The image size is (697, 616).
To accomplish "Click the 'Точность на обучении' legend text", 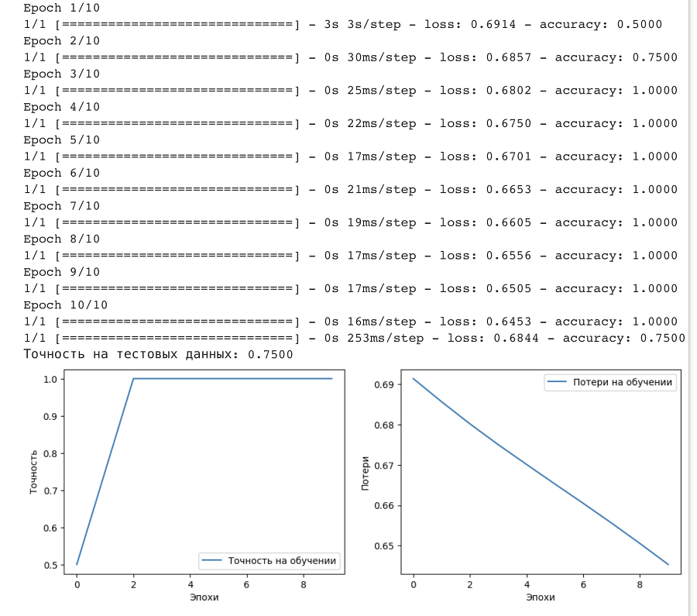I will coord(282,560).
